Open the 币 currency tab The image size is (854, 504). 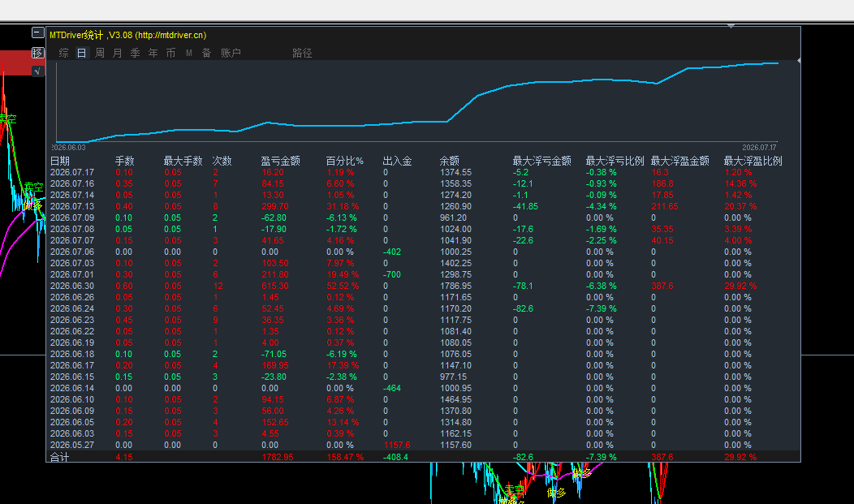point(171,53)
